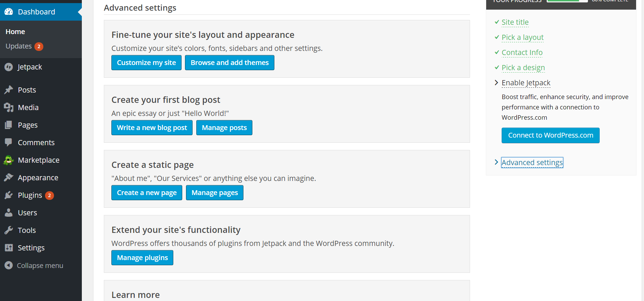Open the completed Site title step
Image resolution: width=644 pixels, height=301 pixels.
(515, 22)
